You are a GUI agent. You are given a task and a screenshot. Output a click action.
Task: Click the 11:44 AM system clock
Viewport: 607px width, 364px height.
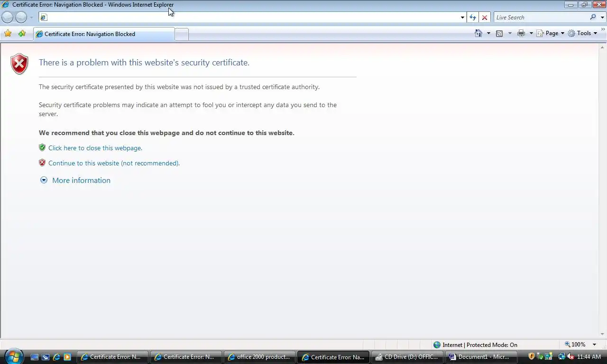pyautogui.click(x=589, y=357)
